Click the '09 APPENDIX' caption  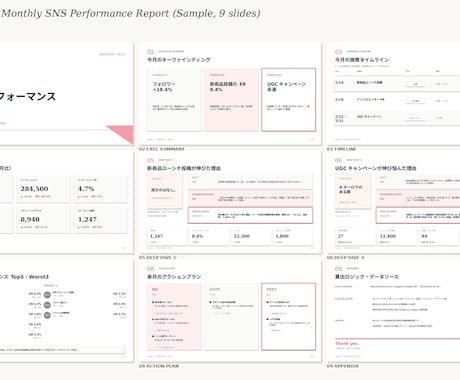point(343,366)
